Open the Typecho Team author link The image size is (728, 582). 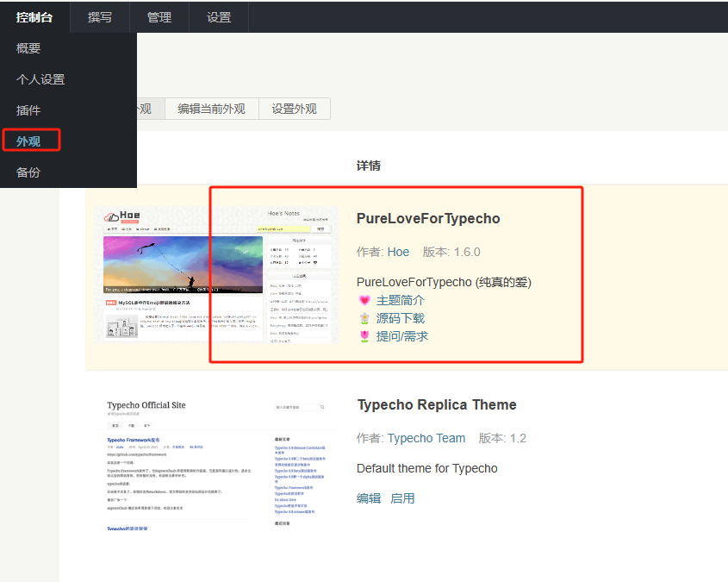(x=426, y=438)
